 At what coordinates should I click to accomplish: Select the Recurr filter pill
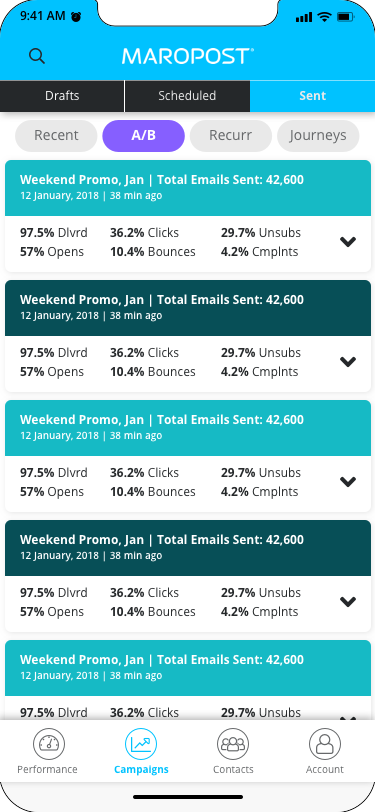coord(230,136)
